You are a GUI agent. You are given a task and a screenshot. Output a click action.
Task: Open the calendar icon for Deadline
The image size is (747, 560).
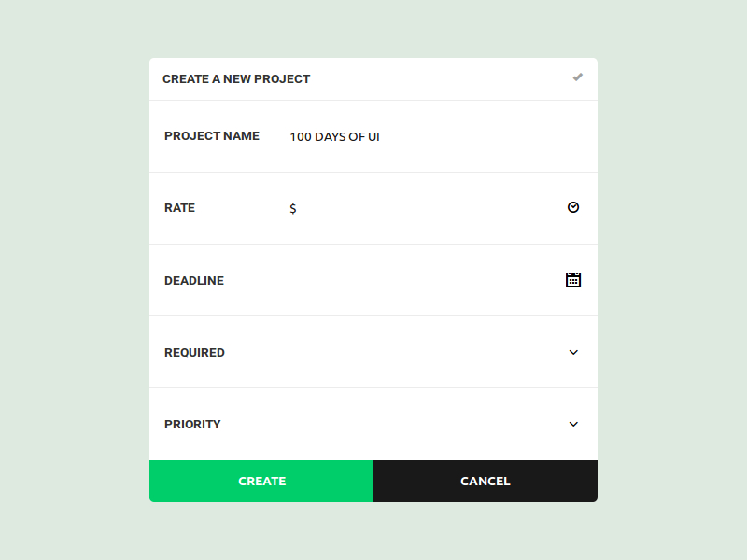coord(573,279)
